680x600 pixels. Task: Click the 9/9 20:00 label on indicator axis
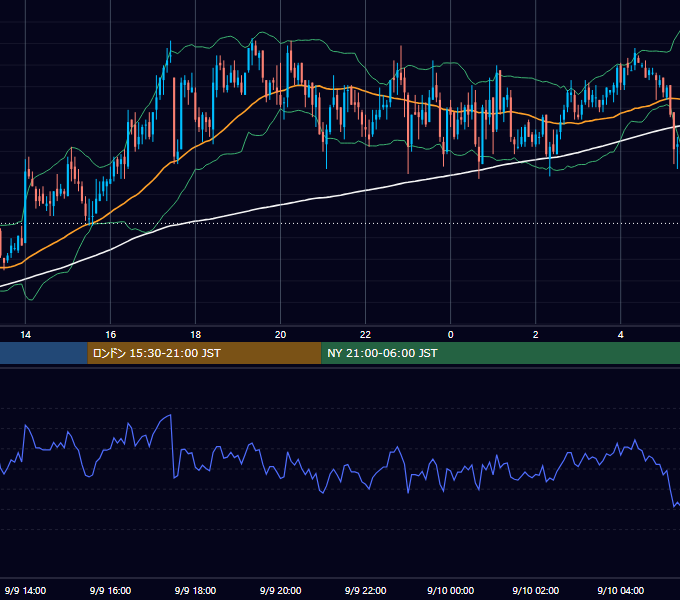click(x=281, y=590)
